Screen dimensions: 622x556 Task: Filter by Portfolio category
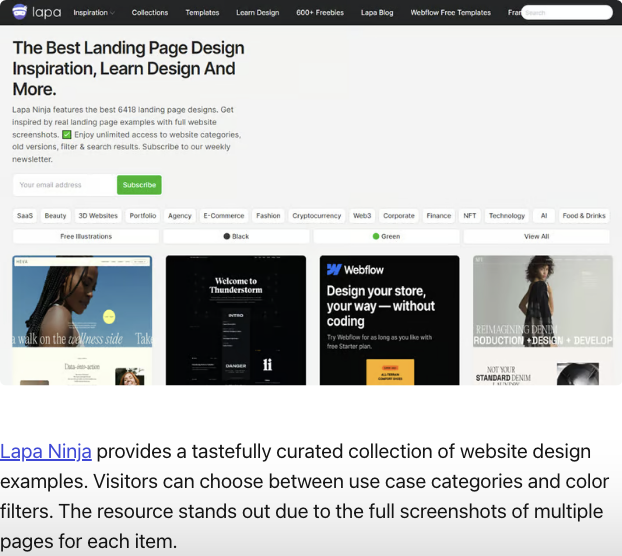pyautogui.click(x=143, y=216)
